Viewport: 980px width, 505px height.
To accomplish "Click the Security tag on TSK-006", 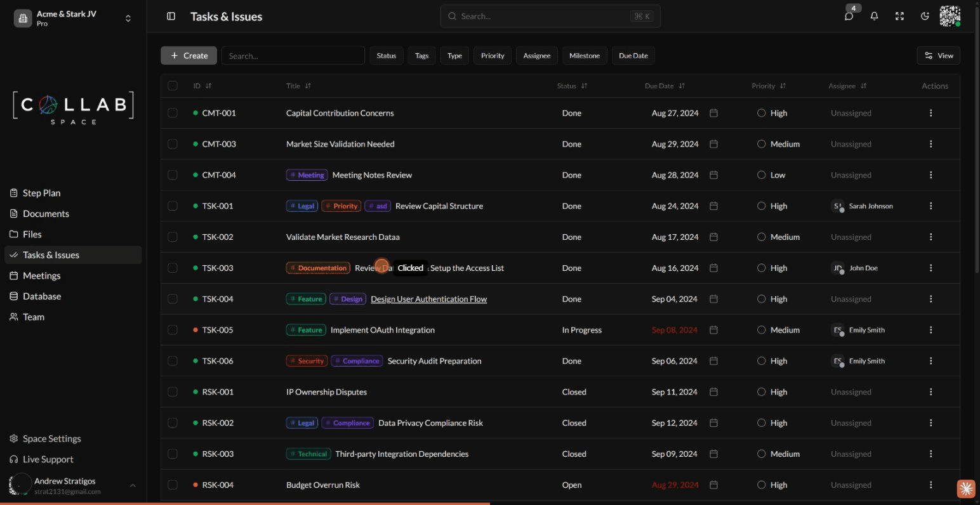I will coord(307,361).
